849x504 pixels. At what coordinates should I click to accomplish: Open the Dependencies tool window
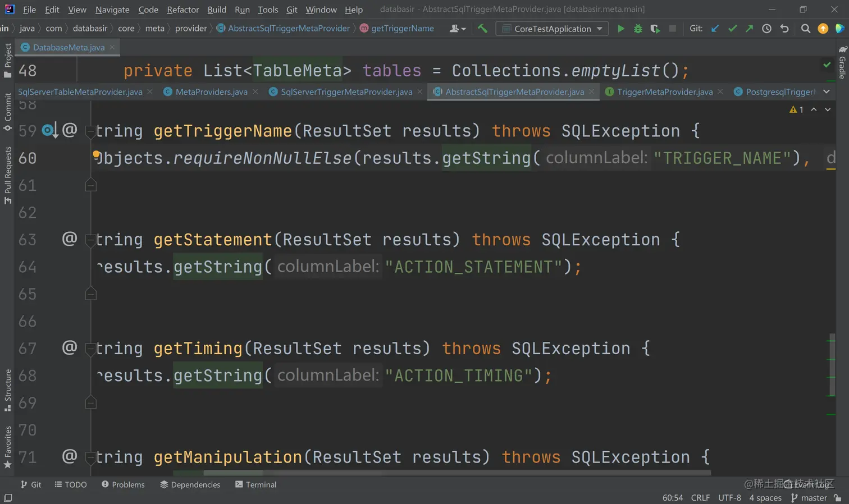click(x=190, y=484)
